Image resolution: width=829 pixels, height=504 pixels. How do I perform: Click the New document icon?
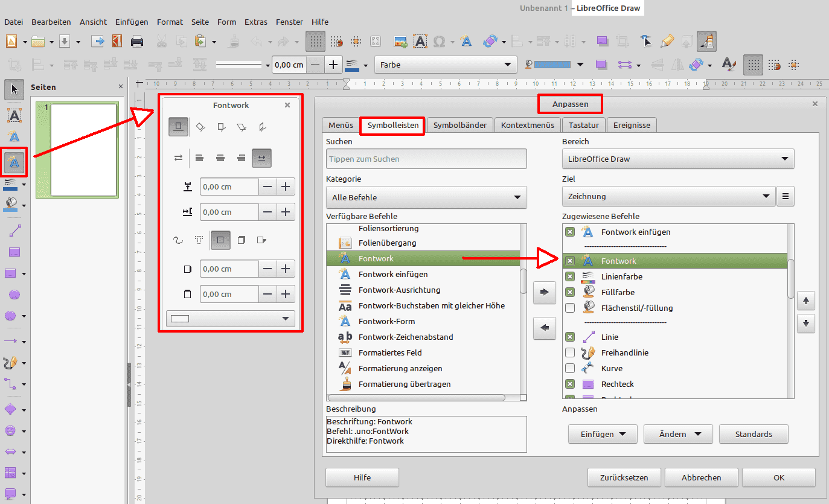pos(11,41)
